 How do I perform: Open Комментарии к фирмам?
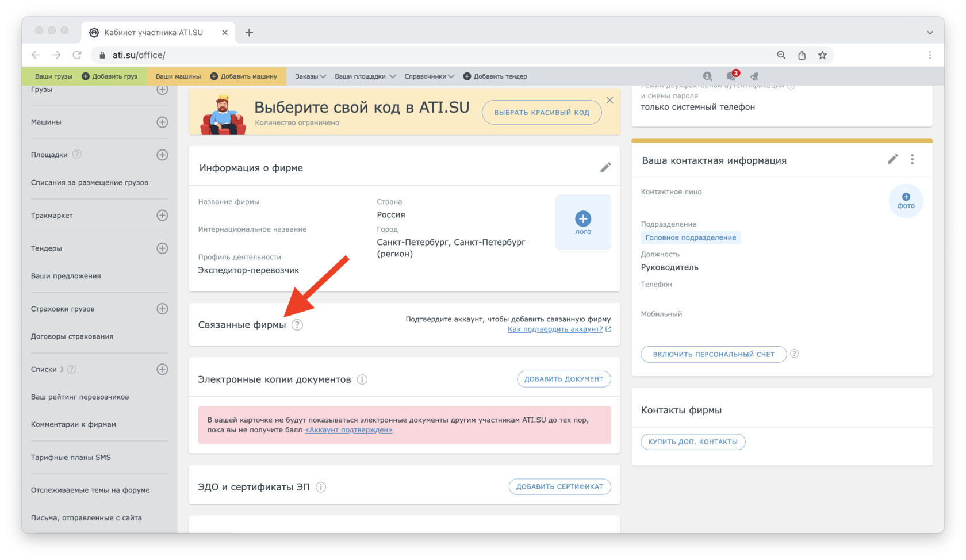coord(74,424)
